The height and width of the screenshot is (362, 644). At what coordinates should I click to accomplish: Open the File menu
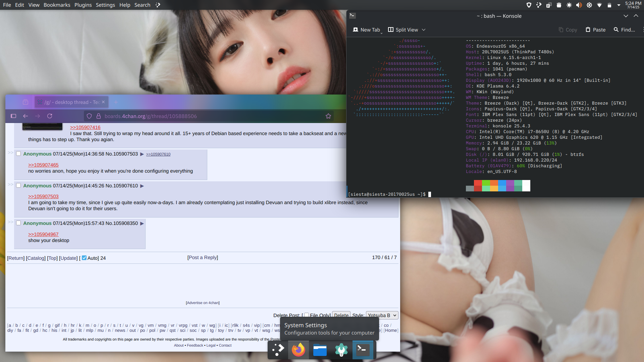pos(7,5)
